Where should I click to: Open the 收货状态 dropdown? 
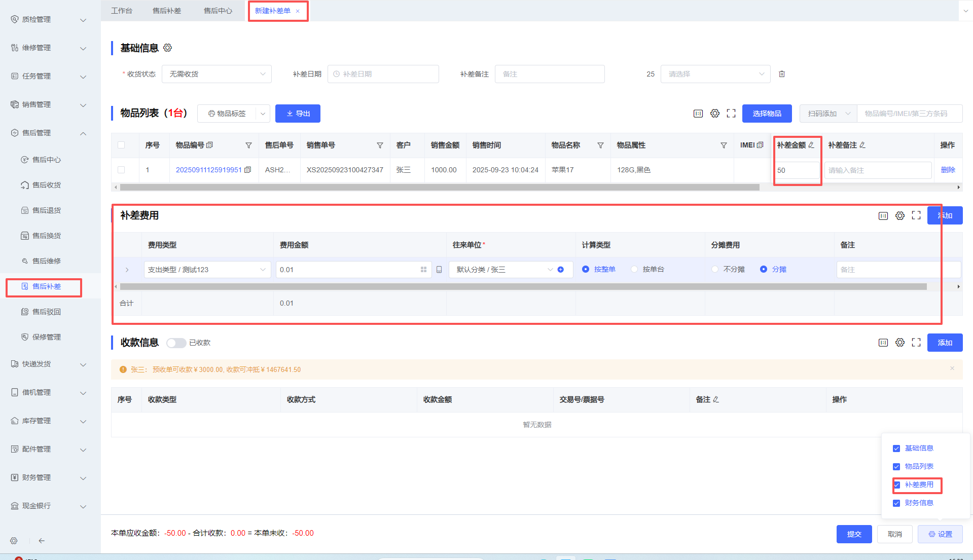[x=217, y=74]
